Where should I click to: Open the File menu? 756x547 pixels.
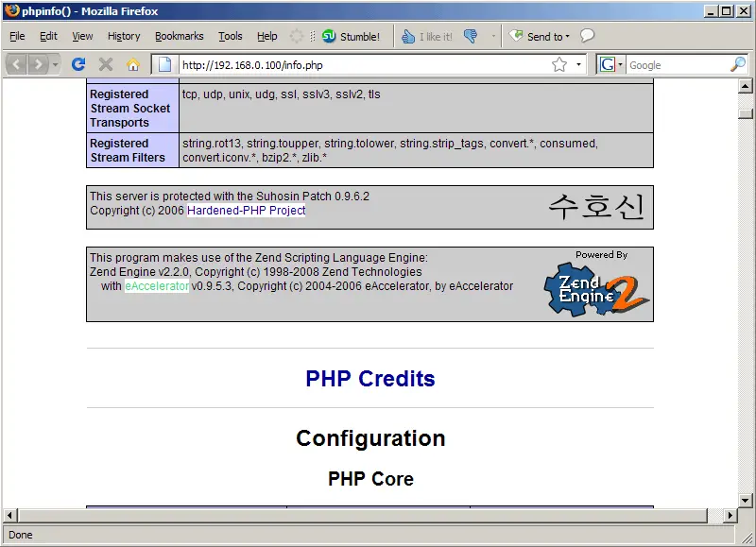tap(17, 36)
